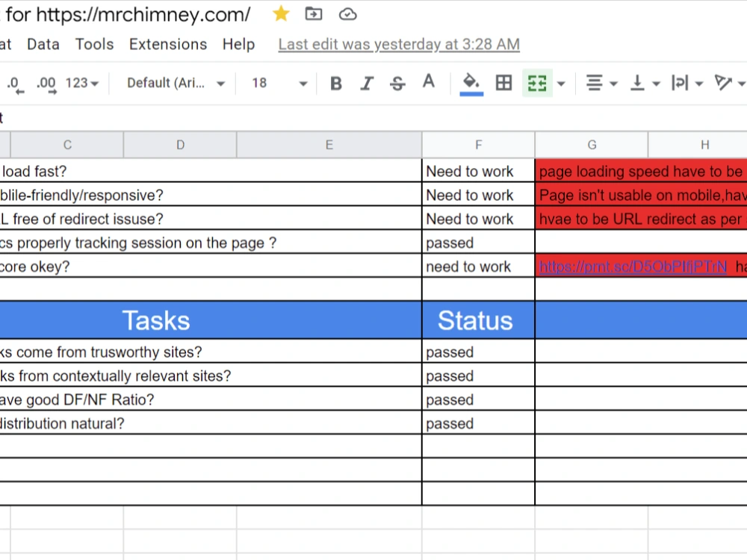Toggle italic formatting
This screenshot has height=560, width=747.
tap(366, 84)
